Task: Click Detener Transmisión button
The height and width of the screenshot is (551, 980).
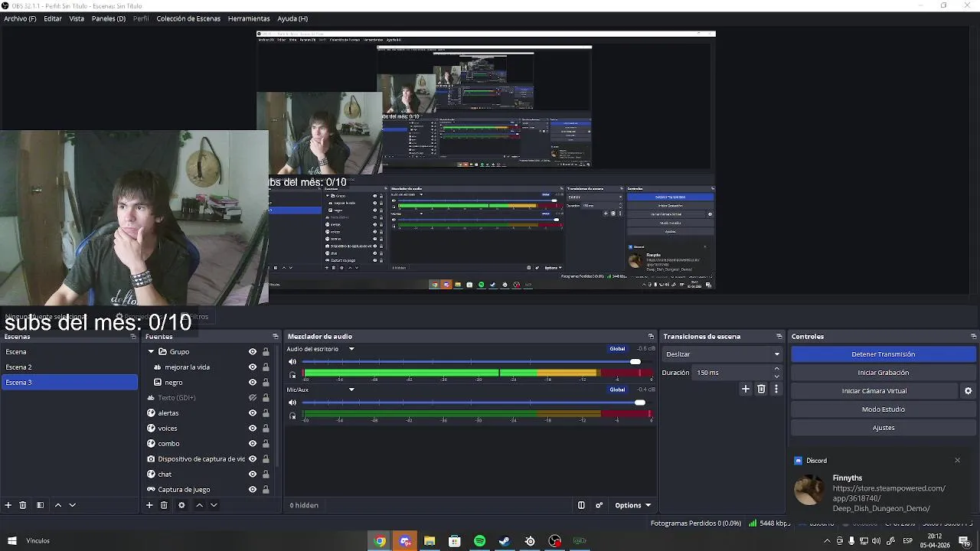Action: click(x=884, y=354)
